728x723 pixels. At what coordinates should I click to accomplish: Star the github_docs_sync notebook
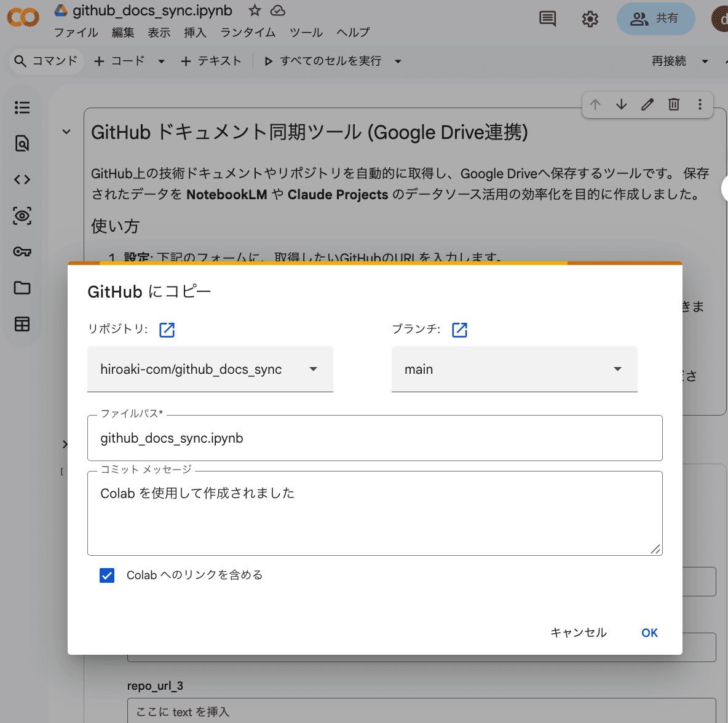(254, 10)
